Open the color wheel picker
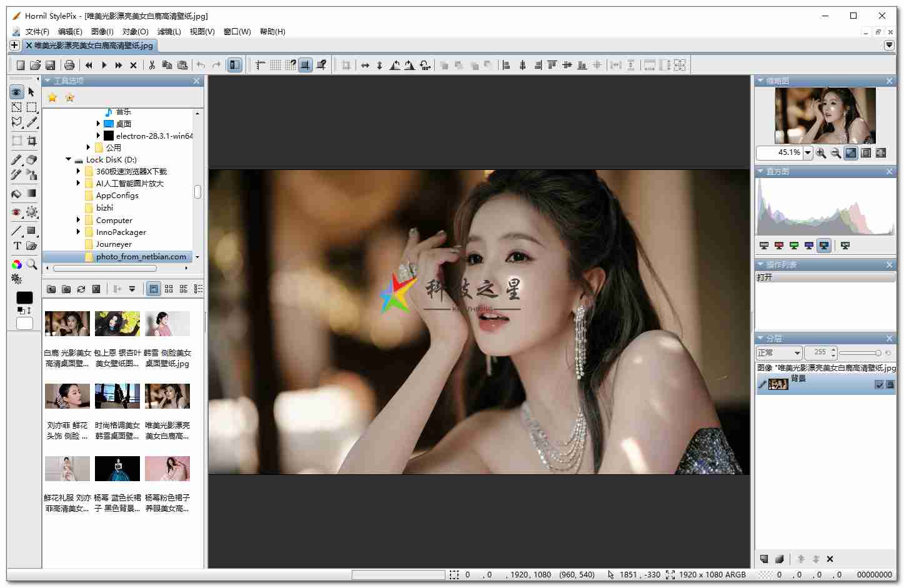Screen dimensions: 904x588 (x=16, y=264)
